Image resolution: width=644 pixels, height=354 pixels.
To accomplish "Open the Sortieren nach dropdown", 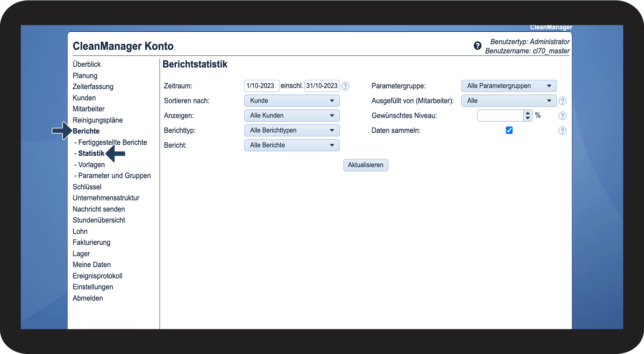I will [x=292, y=101].
